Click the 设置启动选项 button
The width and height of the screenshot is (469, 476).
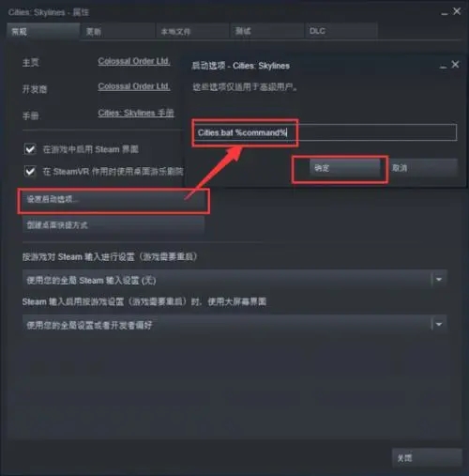tap(113, 199)
